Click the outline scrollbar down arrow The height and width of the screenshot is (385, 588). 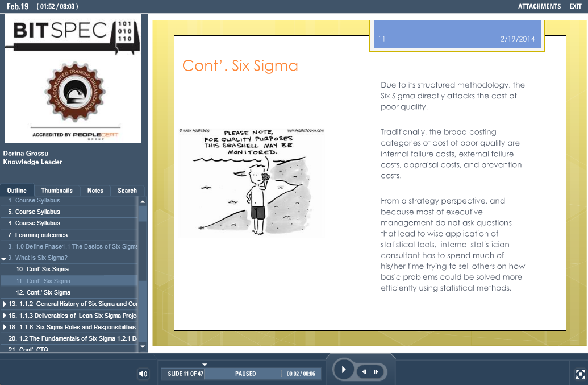pyautogui.click(x=143, y=347)
